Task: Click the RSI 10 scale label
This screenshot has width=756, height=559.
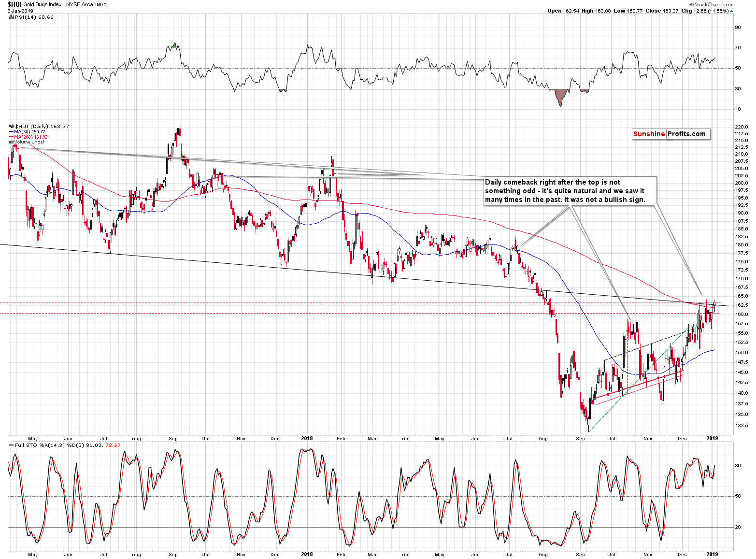Action: [x=738, y=109]
